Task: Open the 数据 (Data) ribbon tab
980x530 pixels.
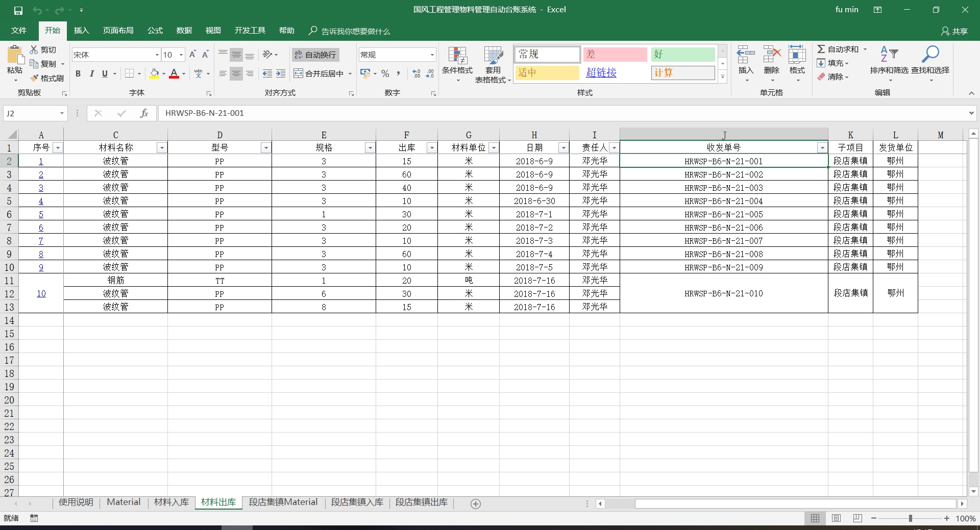Action: tap(184, 31)
